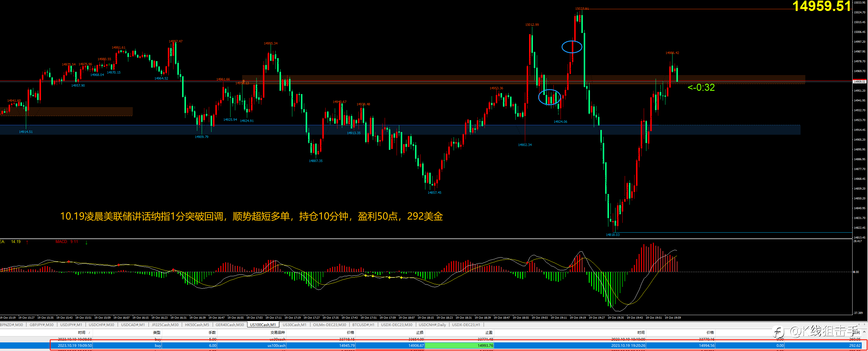The height and width of the screenshot is (351, 868).
Task: Click scroll-up arrow of trade list
Action: (865, 332)
